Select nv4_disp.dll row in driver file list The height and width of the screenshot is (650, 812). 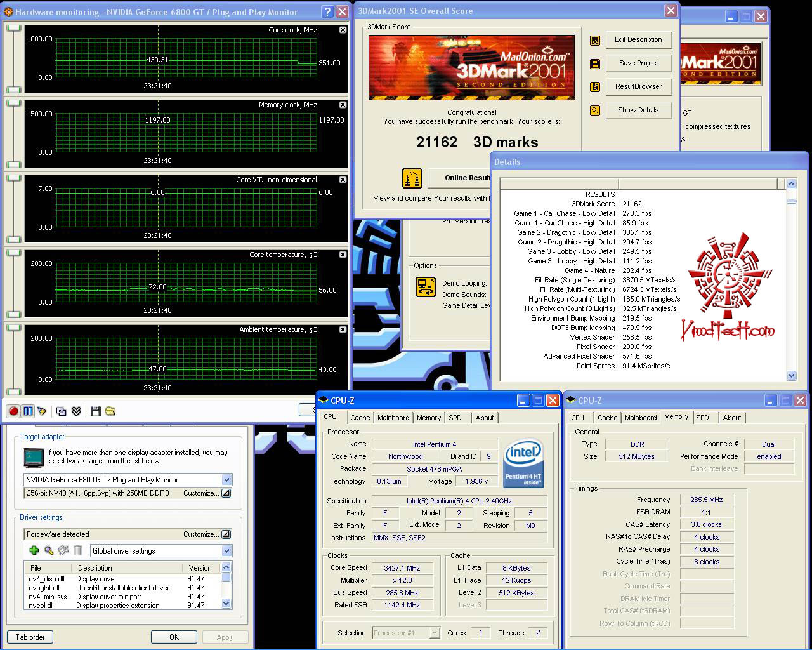click(x=122, y=579)
